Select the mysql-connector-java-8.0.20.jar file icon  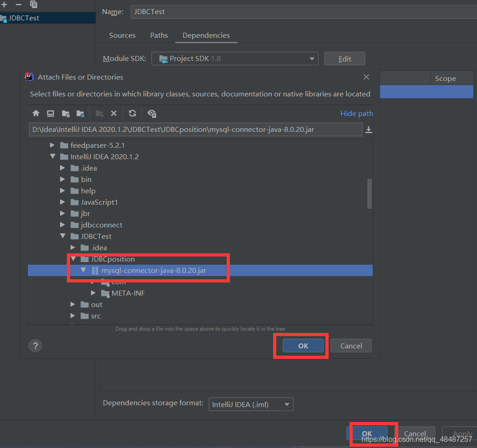pyautogui.click(x=95, y=271)
